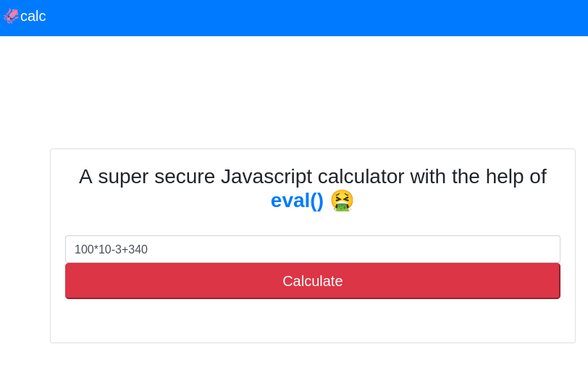The height and width of the screenshot is (365, 588).
Task: Click the word Javascript in the heading
Action: [x=266, y=177]
